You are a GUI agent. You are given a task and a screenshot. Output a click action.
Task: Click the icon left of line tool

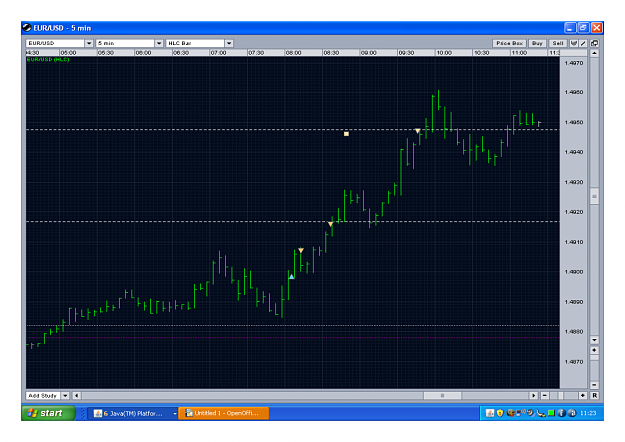tap(574, 43)
